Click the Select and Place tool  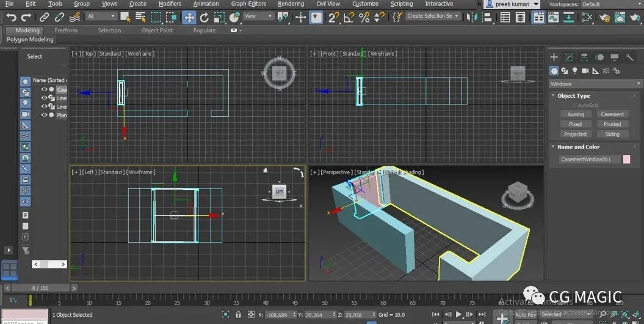(x=234, y=17)
